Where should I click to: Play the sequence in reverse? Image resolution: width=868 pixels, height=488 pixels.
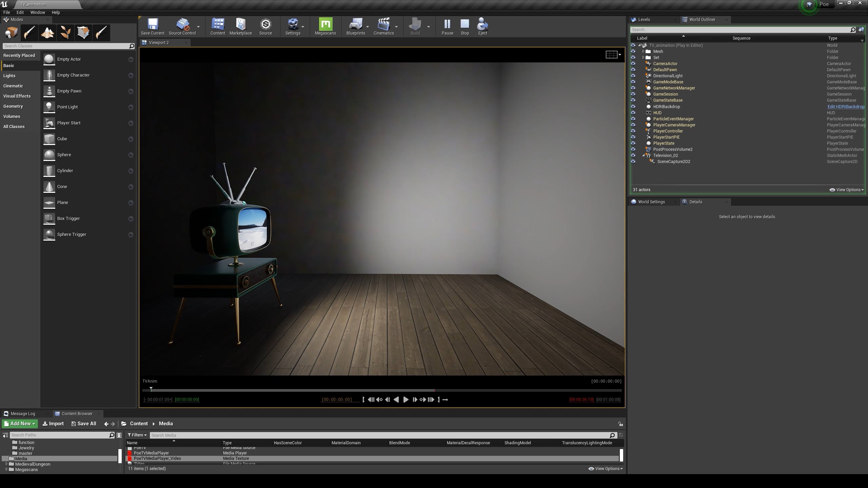pyautogui.click(x=396, y=400)
